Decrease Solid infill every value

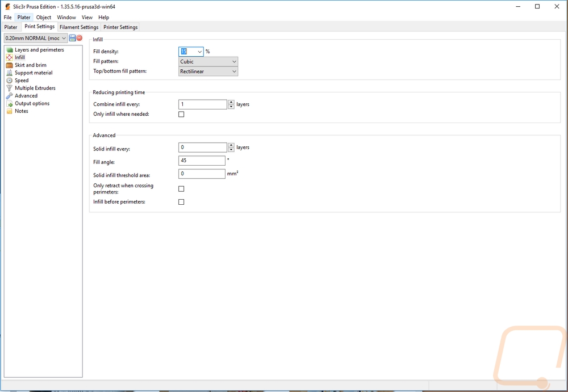(x=231, y=150)
